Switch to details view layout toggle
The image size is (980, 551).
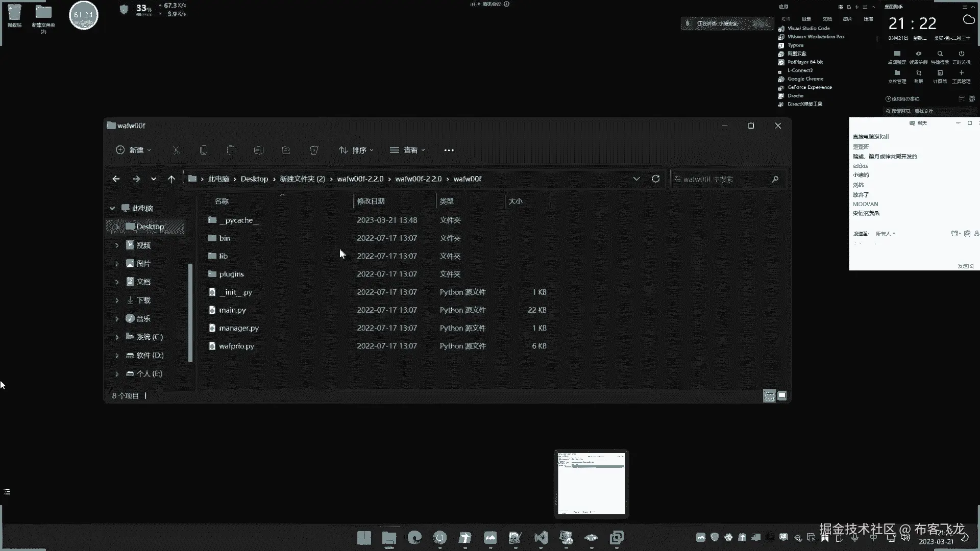pyautogui.click(x=769, y=396)
